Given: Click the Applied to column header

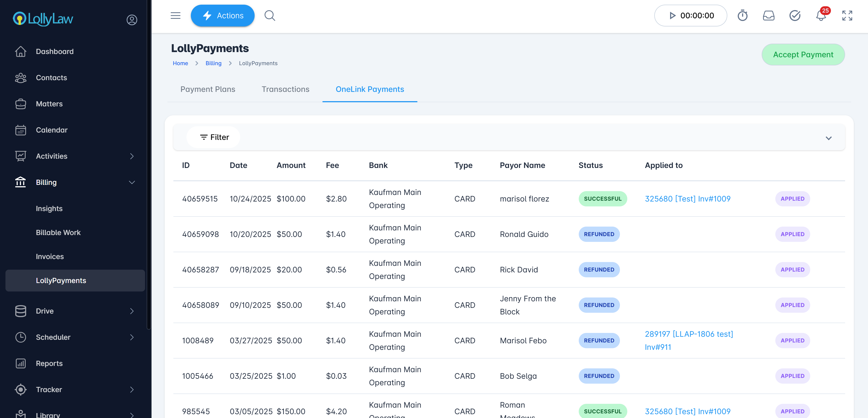Looking at the screenshot, I should [664, 165].
